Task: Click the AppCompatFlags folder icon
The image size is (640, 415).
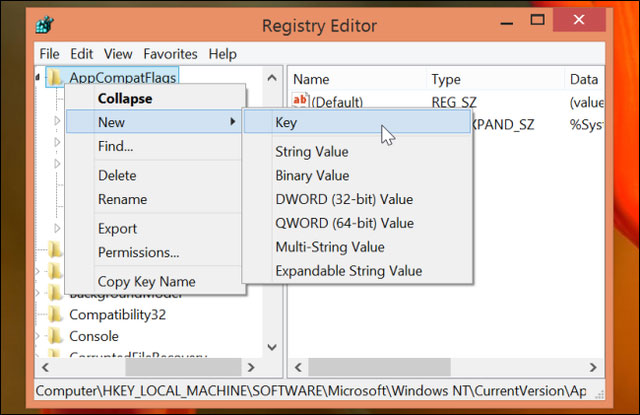Action: 55,77
